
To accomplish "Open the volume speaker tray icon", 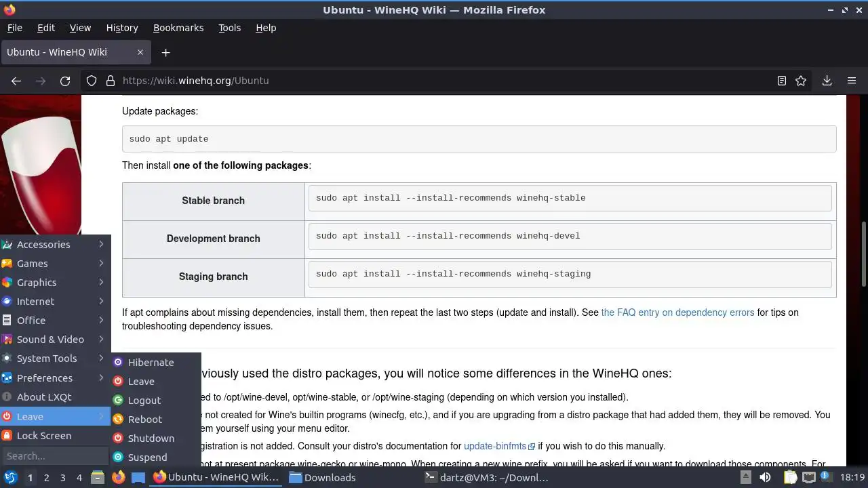I will point(766,478).
